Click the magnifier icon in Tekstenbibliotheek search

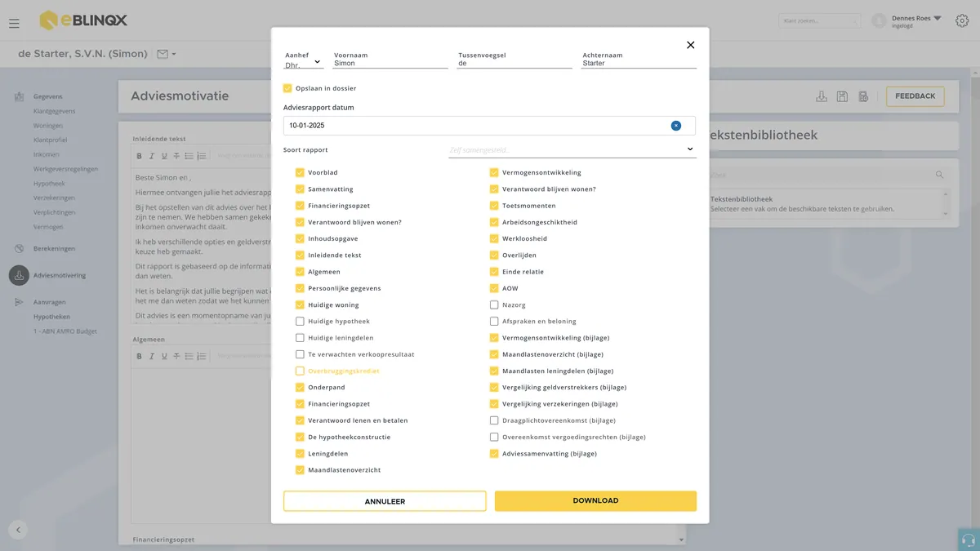coord(939,175)
